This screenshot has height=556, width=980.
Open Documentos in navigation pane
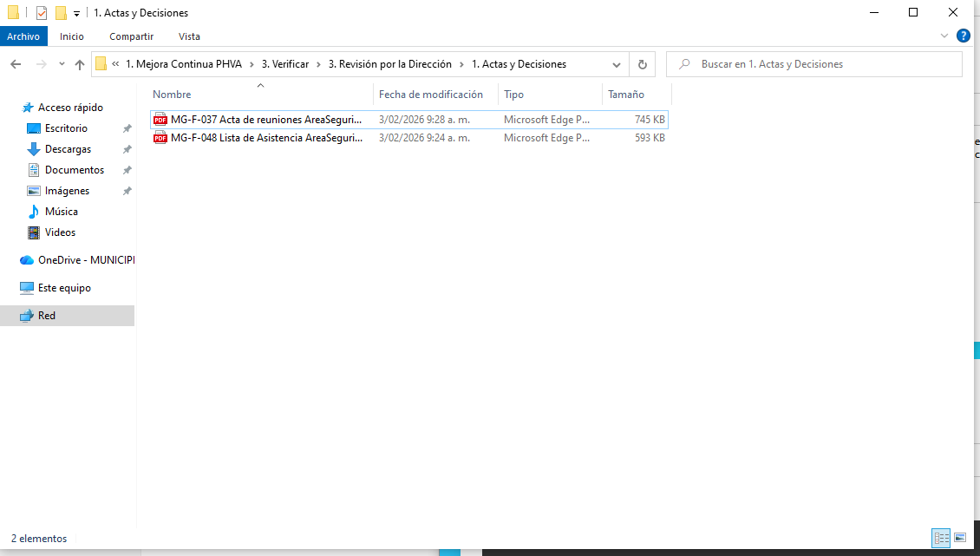click(x=75, y=169)
